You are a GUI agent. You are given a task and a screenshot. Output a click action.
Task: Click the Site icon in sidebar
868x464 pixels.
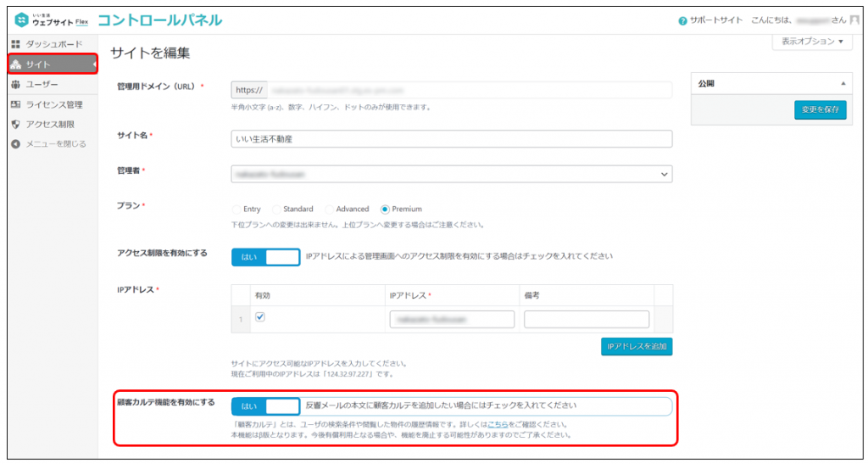point(15,64)
